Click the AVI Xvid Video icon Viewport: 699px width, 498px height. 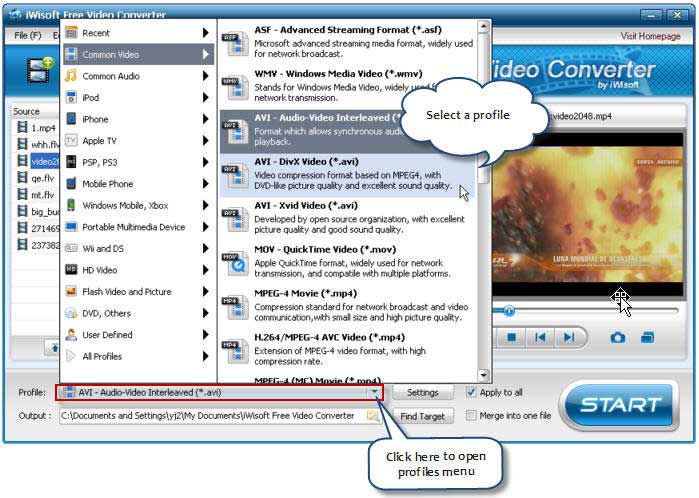pyautogui.click(x=235, y=219)
